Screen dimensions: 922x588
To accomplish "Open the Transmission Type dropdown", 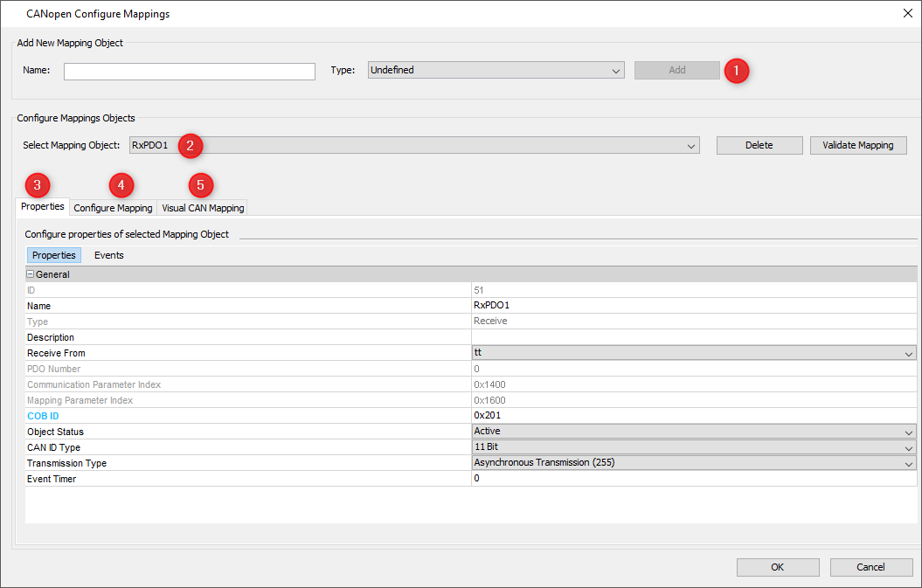I will pyautogui.click(x=693, y=463).
